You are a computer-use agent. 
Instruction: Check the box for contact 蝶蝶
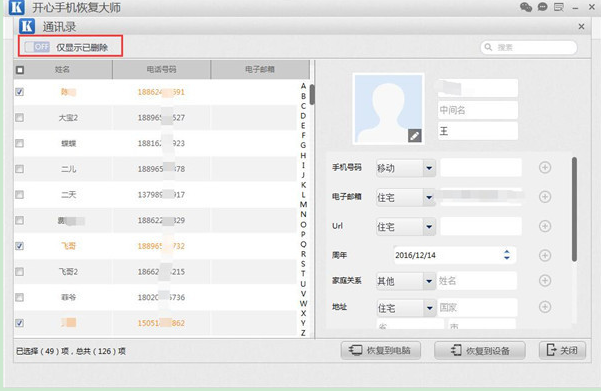tap(19, 143)
